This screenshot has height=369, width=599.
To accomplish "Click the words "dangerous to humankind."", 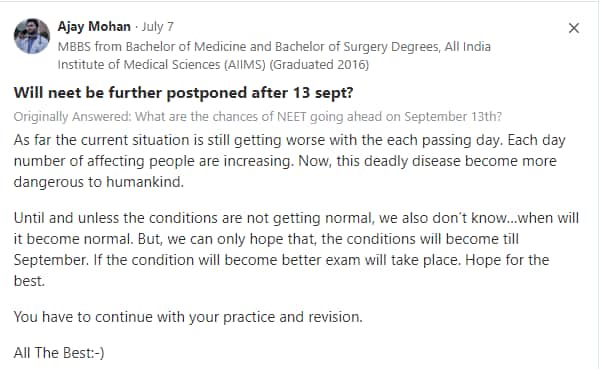I will (99, 182).
